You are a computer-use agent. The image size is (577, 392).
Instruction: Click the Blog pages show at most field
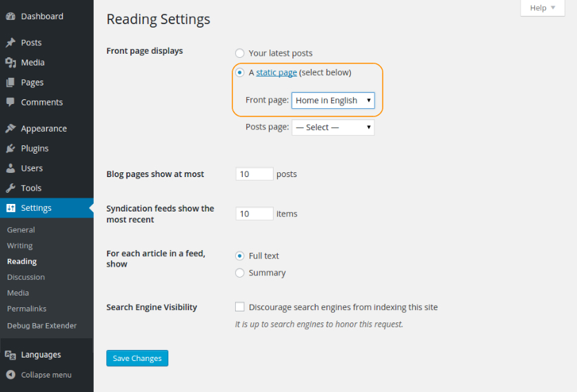coord(254,174)
